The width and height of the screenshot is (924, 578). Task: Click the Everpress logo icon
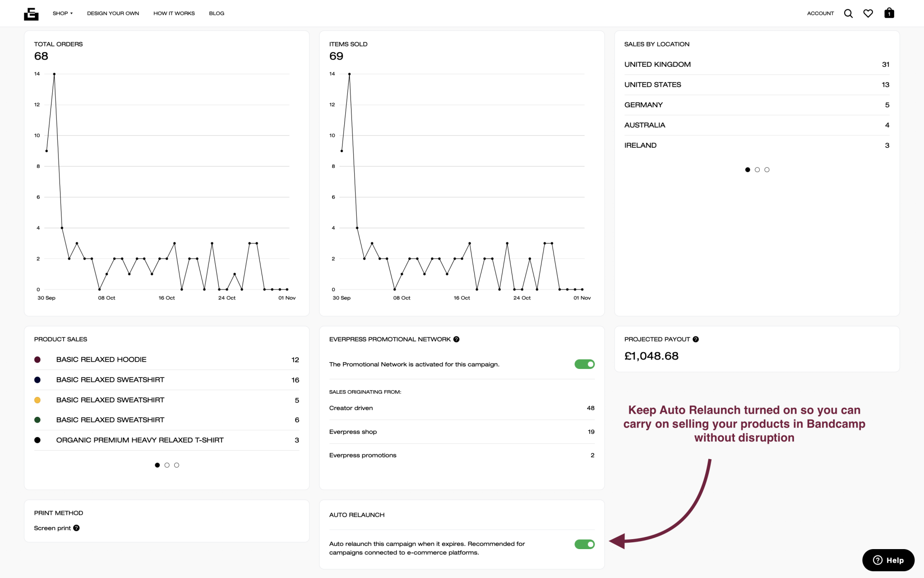[x=31, y=14]
